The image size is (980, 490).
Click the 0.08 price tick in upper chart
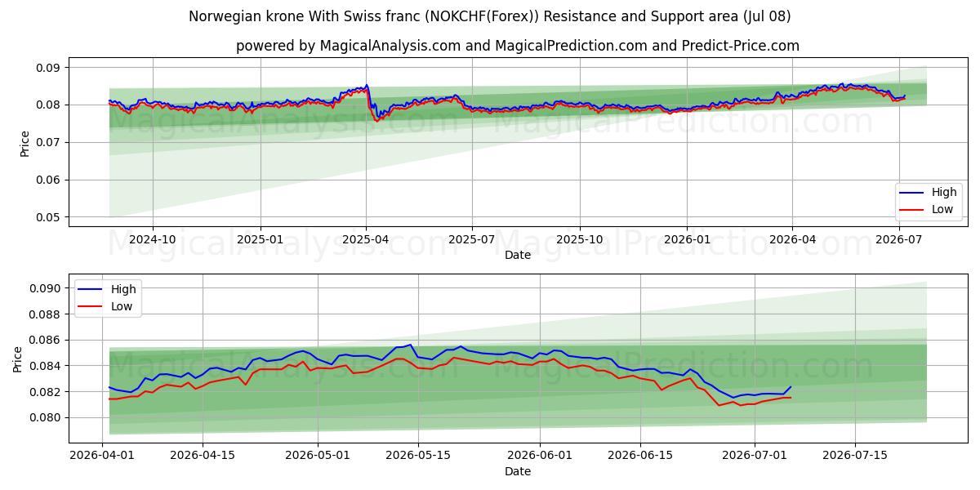49,105
